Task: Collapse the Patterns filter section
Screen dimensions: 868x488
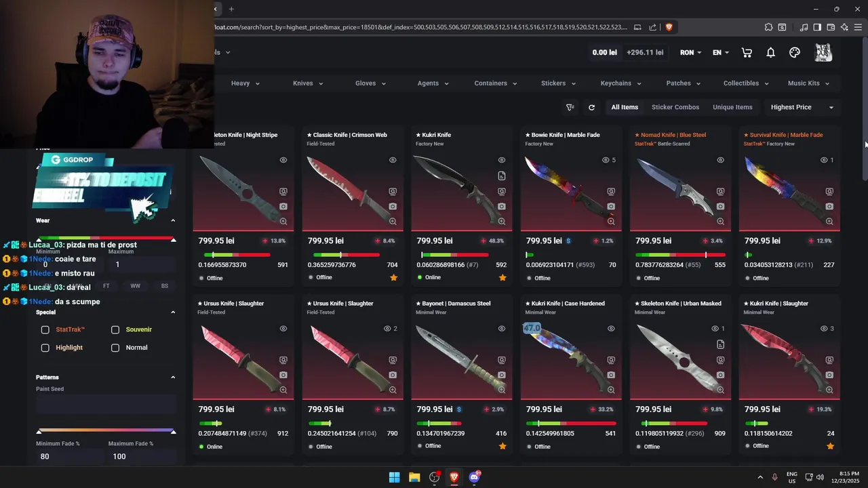Action: point(173,377)
